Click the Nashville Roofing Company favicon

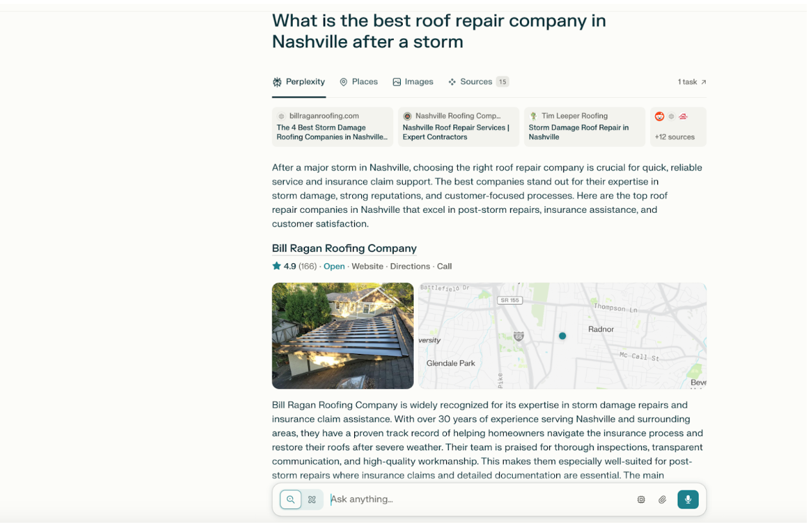(x=407, y=116)
